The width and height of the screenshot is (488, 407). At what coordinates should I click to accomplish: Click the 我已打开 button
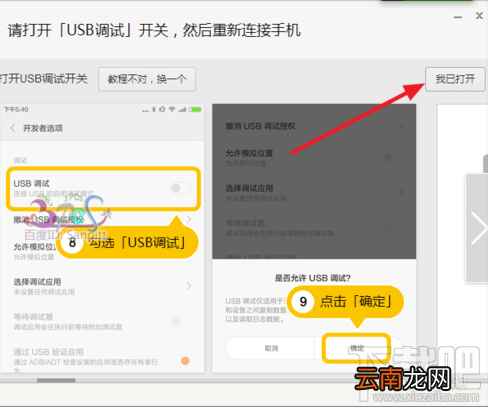455,79
